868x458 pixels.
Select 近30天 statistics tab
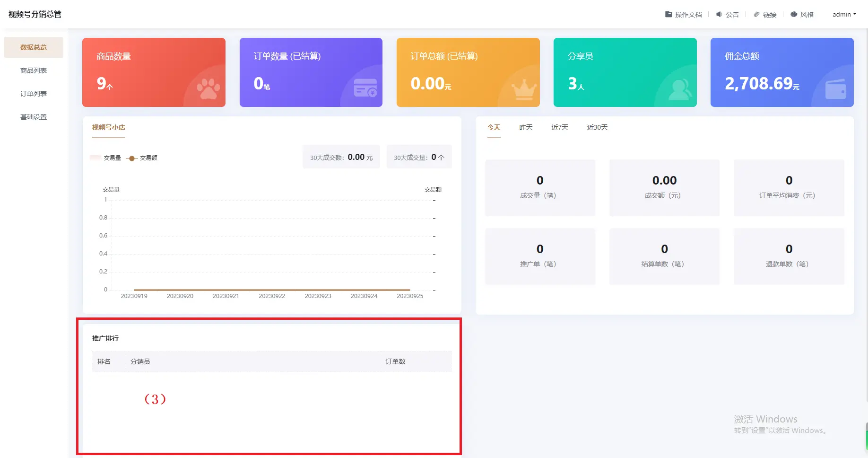click(x=597, y=127)
